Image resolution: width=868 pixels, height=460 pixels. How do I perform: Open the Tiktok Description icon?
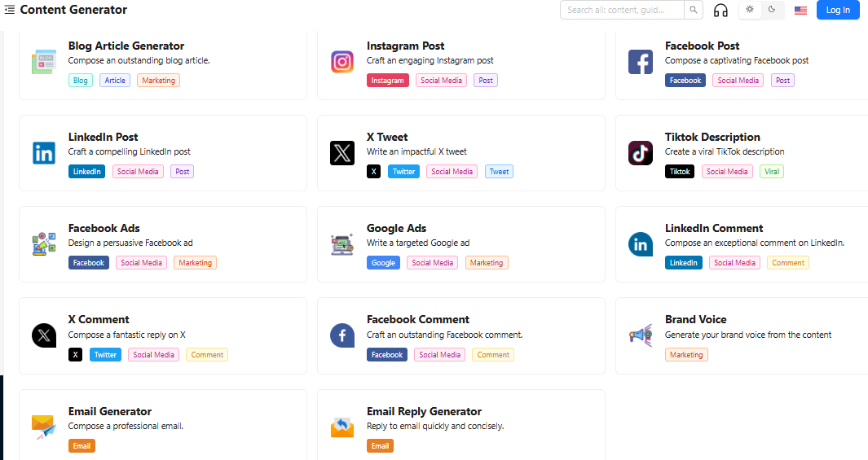coord(641,152)
